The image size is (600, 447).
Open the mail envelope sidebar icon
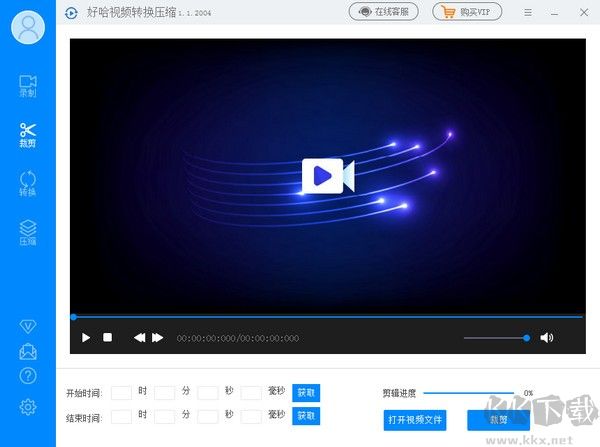click(x=28, y=352)
